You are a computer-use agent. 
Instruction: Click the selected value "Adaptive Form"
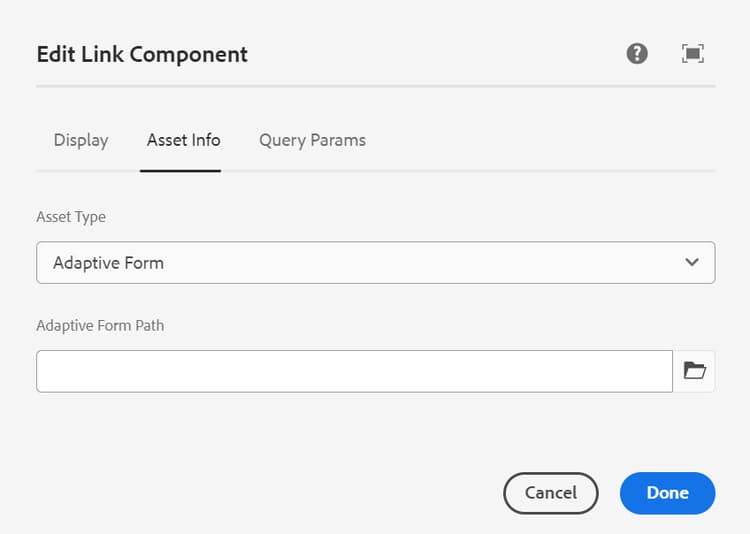pos(108,263)
